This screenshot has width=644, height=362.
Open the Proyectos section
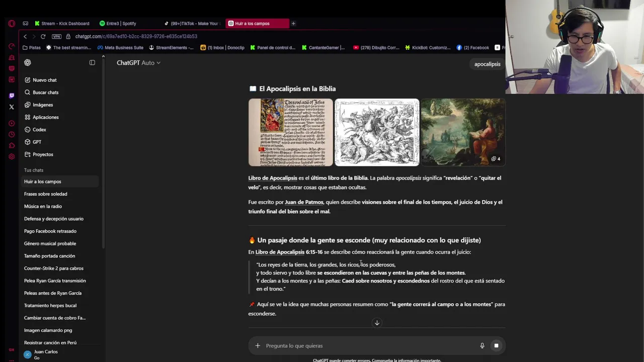(x=60, y=154)
